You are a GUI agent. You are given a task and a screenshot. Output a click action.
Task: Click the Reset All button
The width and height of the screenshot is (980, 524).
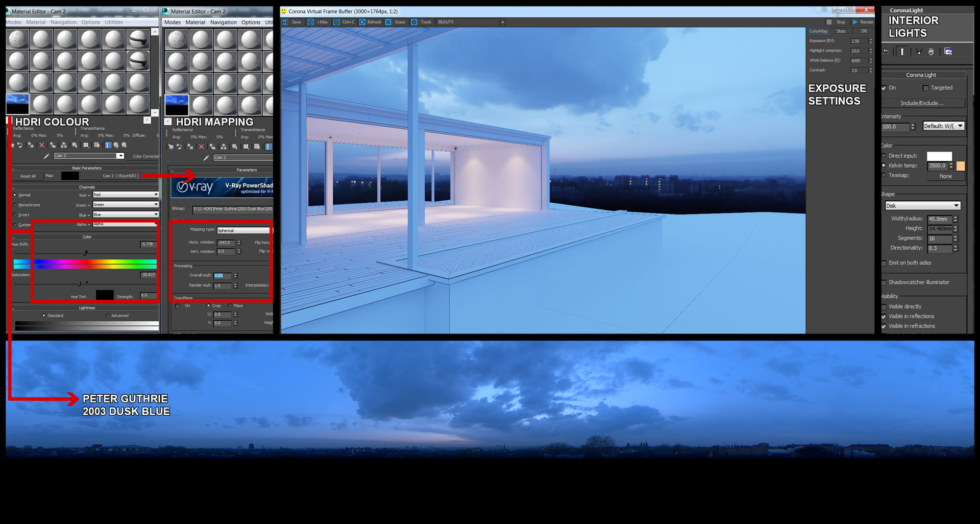pyautogui.click(x=28, y=176)
